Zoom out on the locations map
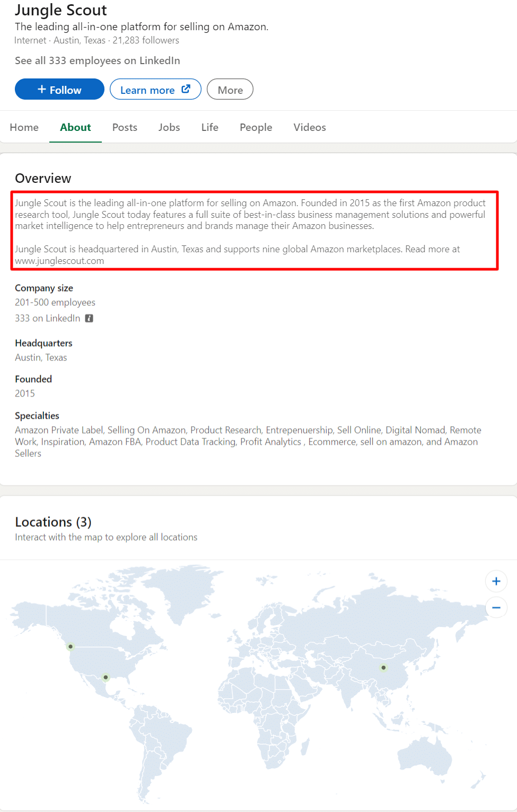This screenshot has width=517, height=812. (496, 607)
